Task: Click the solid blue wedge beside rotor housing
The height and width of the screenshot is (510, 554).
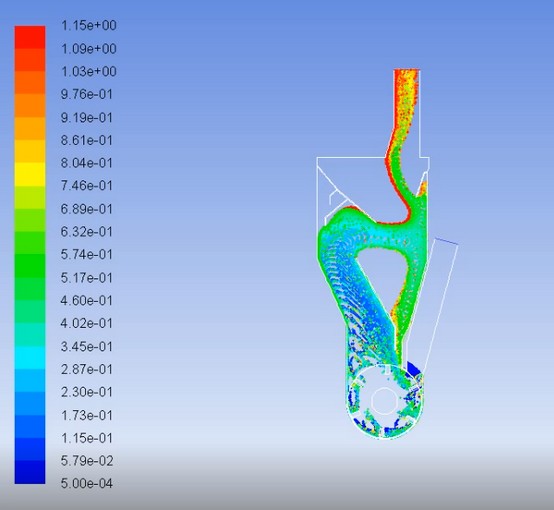Action: [x=413, y=369]
